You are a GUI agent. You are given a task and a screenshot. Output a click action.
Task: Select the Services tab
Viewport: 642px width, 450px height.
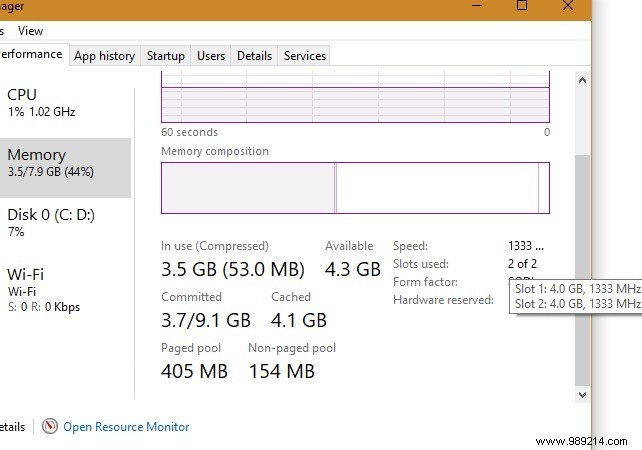[x=305, y=56]
